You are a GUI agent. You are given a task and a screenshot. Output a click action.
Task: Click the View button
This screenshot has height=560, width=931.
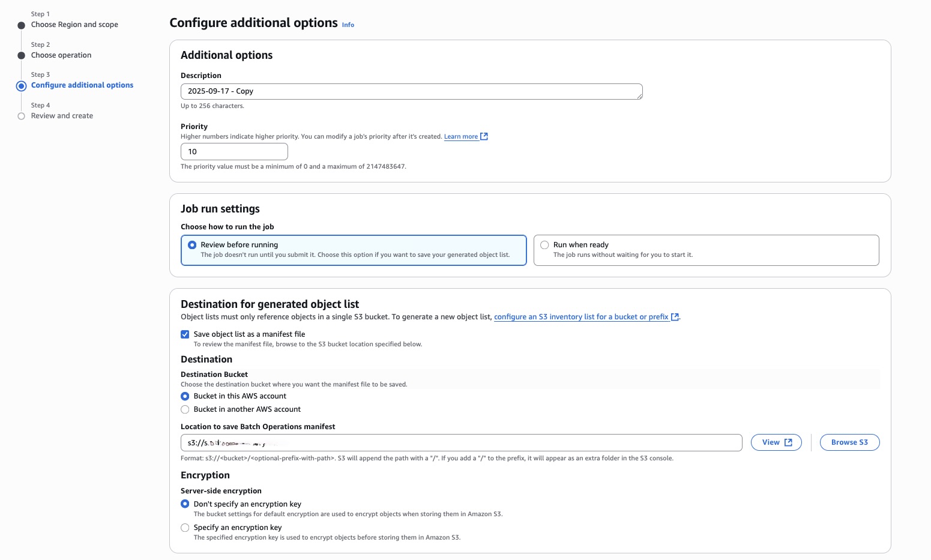(776, 442)
